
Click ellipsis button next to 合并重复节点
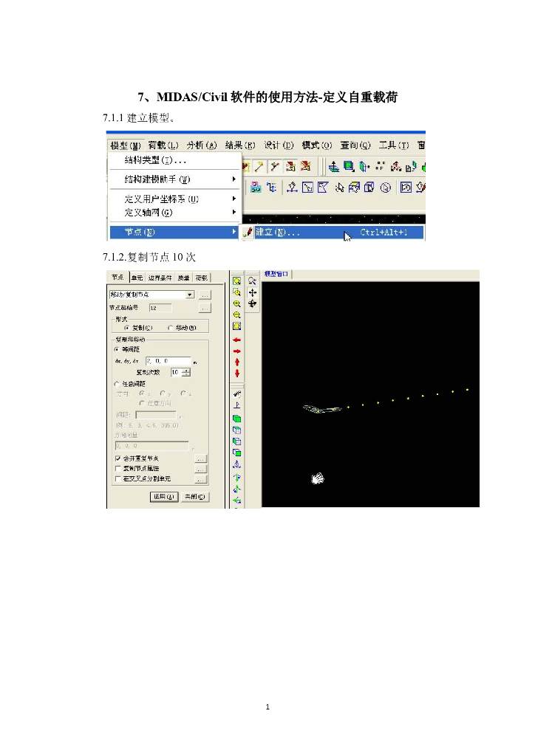pyautogui.click(x=201, y=458)
